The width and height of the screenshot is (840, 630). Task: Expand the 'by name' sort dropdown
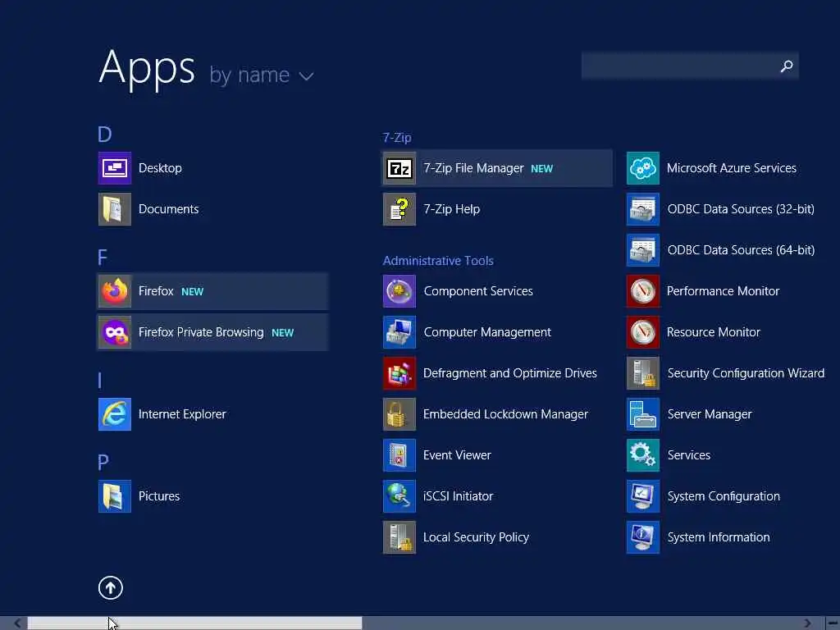262,75
